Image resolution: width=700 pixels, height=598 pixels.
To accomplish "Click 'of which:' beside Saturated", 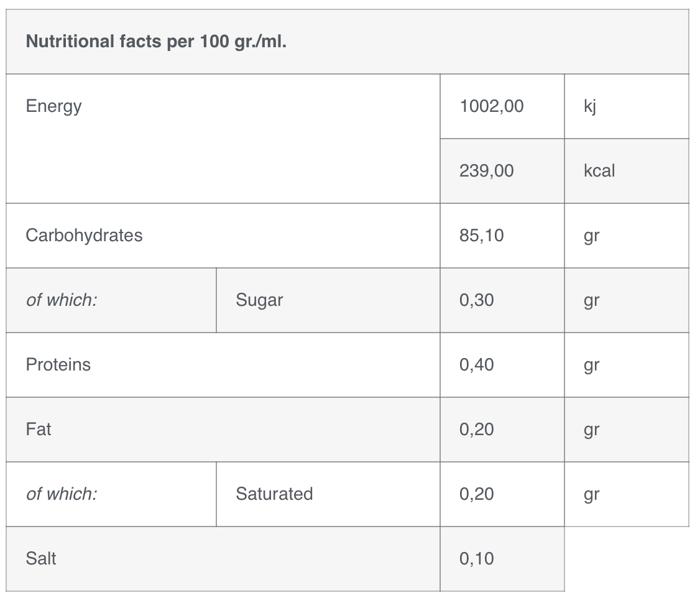I will click(62, 494).
